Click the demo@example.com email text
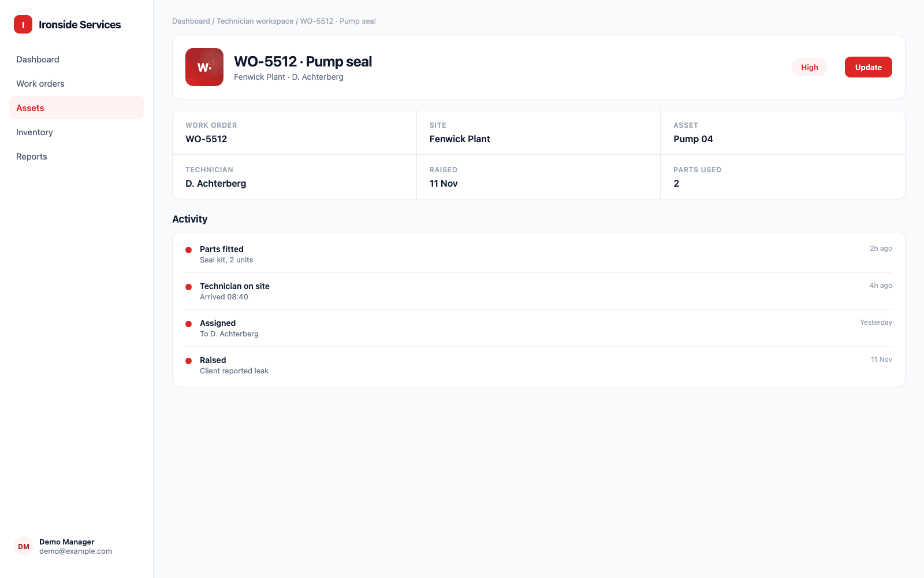This screenshot has height=578, width=924. 76,551
